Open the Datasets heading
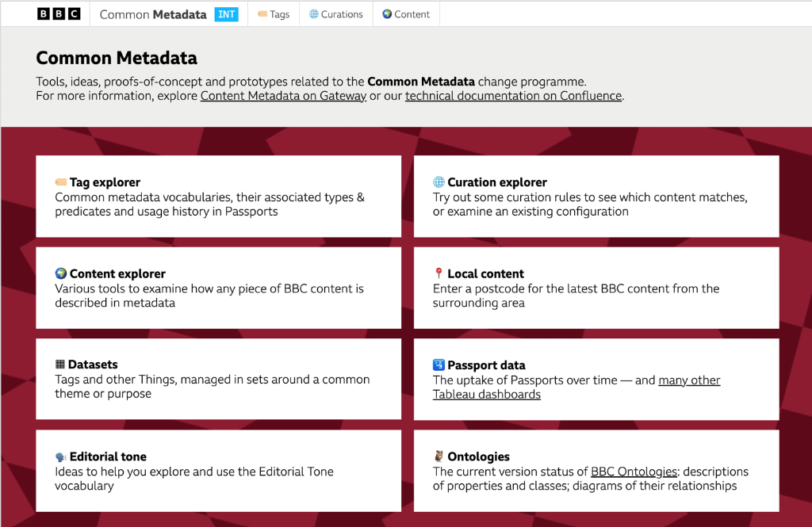This screenshot has height=527, width=812. [93, 365]
